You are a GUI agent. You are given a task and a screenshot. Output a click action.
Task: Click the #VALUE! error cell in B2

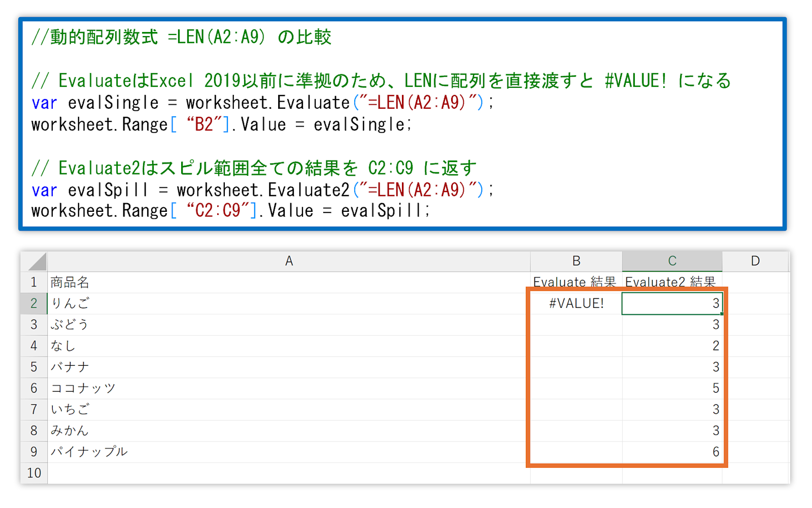(577, 303)
